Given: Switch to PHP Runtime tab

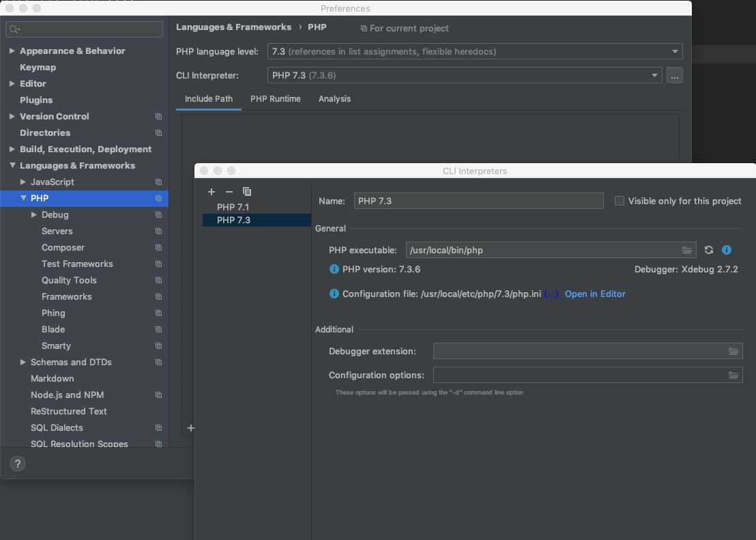Looking at the screenshot, I should point(275,99).
